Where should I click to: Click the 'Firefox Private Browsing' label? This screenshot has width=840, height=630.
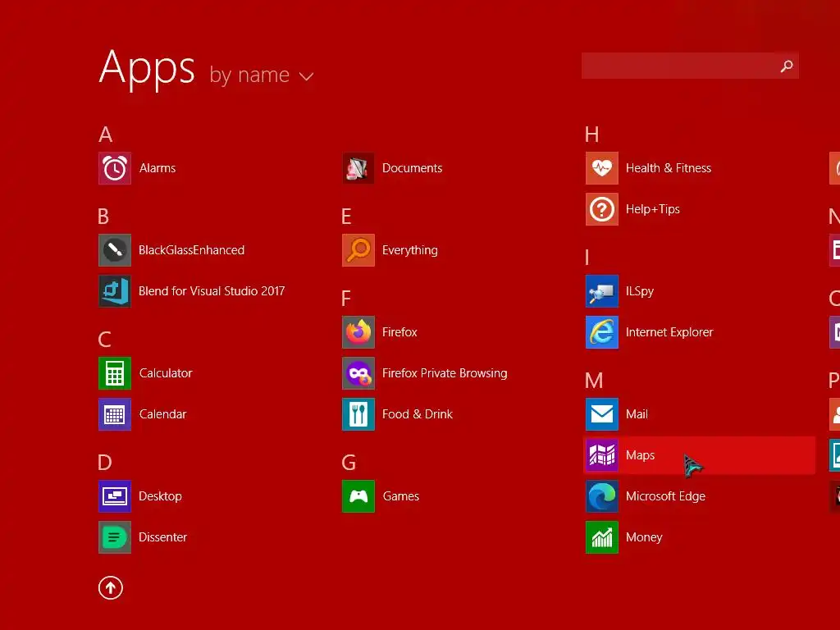(445, 373)
